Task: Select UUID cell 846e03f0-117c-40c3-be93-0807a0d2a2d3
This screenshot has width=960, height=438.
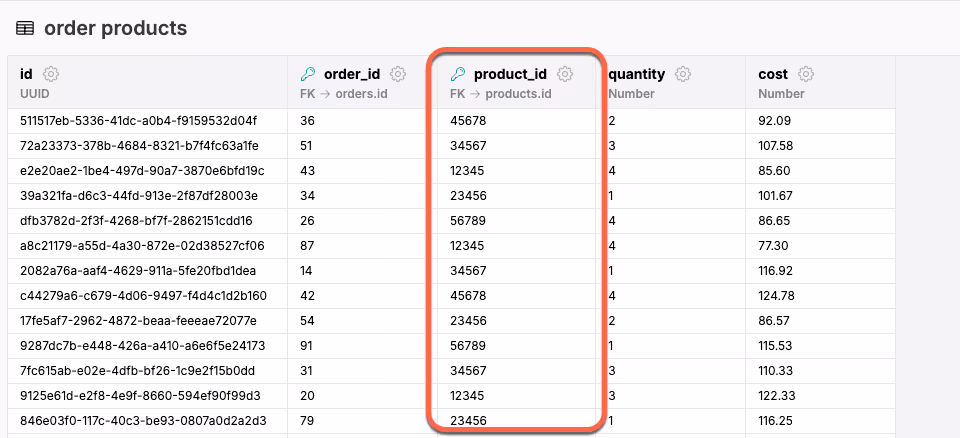Action: point(148,421)
